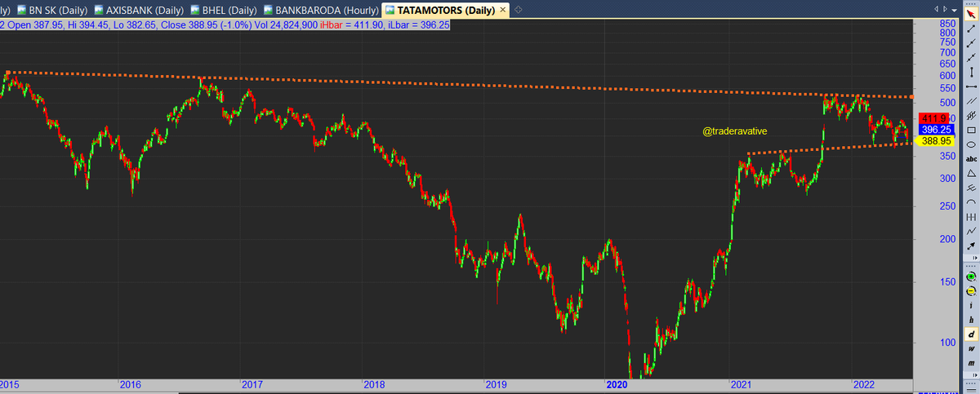Click the 2015 year label on time axis
The height and width of the screenshot is (394, 980).
coord(10,383)
